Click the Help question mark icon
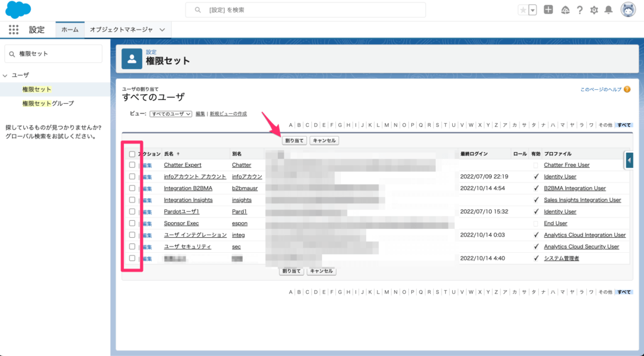 point(579,10)
